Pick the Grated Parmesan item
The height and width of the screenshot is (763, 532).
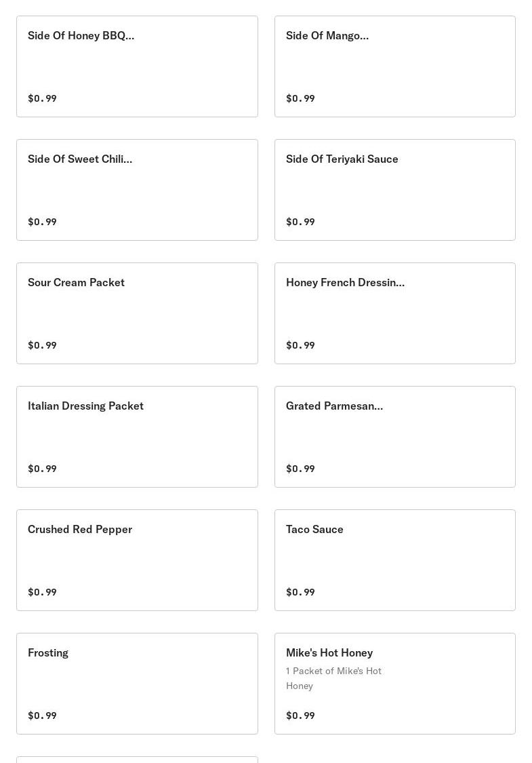pos(394,437)
